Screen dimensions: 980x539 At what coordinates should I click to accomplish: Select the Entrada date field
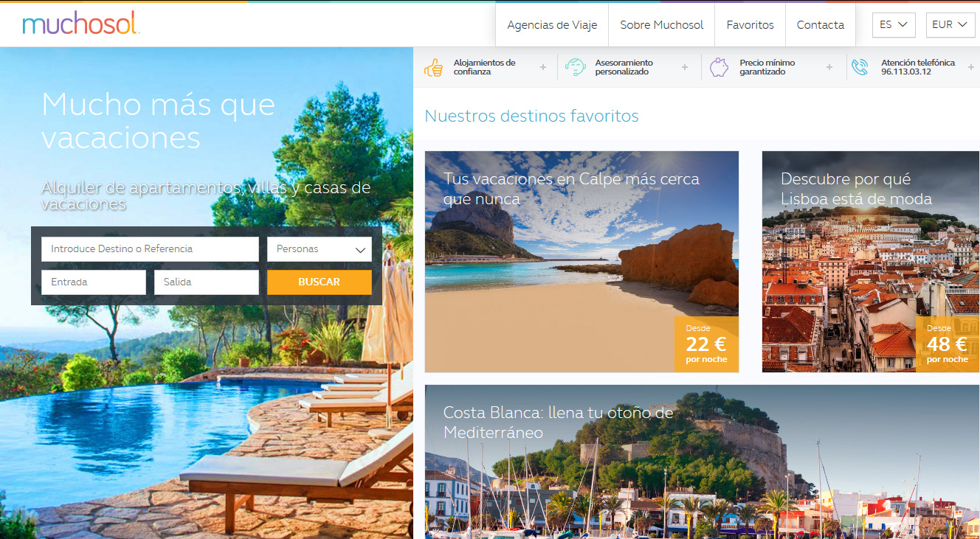pyautogui.click(x=94, y=282)
